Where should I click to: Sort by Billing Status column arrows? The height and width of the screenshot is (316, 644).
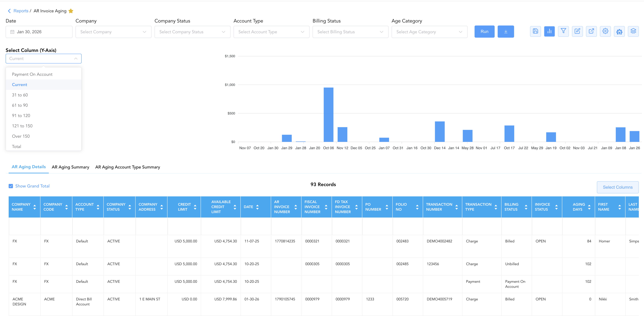[x=526, y=207]
